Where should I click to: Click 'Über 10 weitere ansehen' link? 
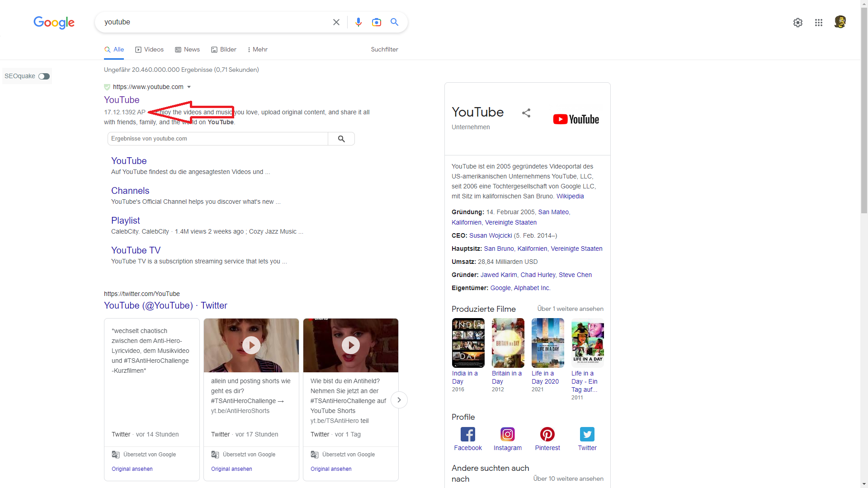tap(568, 479)
